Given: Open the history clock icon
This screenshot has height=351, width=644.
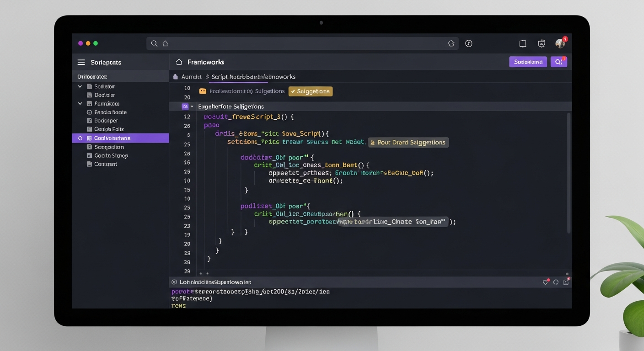Looking at the screenshot, I should coord(468,43).
